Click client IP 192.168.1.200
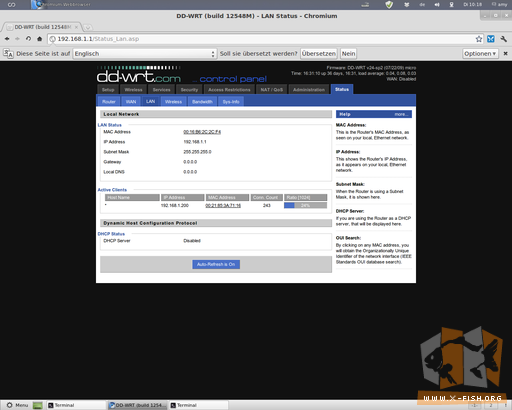The image size is (512, 410). pos(175,206)
